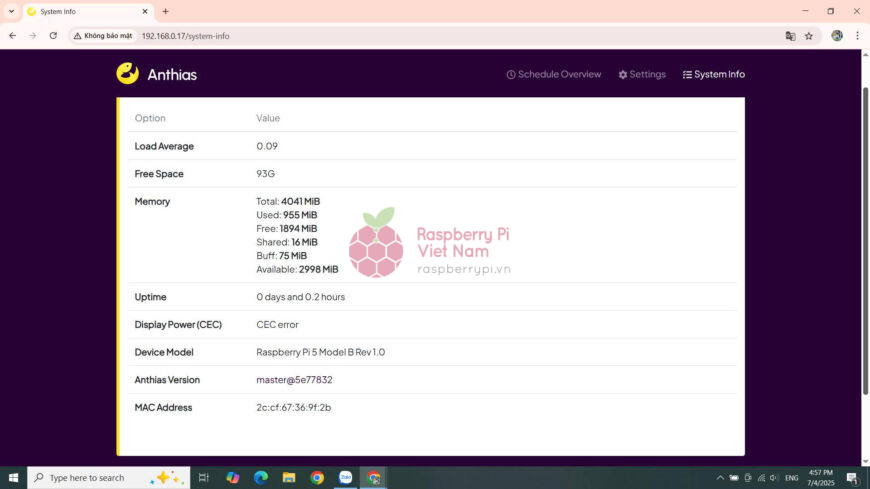Show hidden system tray icons
The width and height of the screenshot is (870, 489).
pos(718,478)
